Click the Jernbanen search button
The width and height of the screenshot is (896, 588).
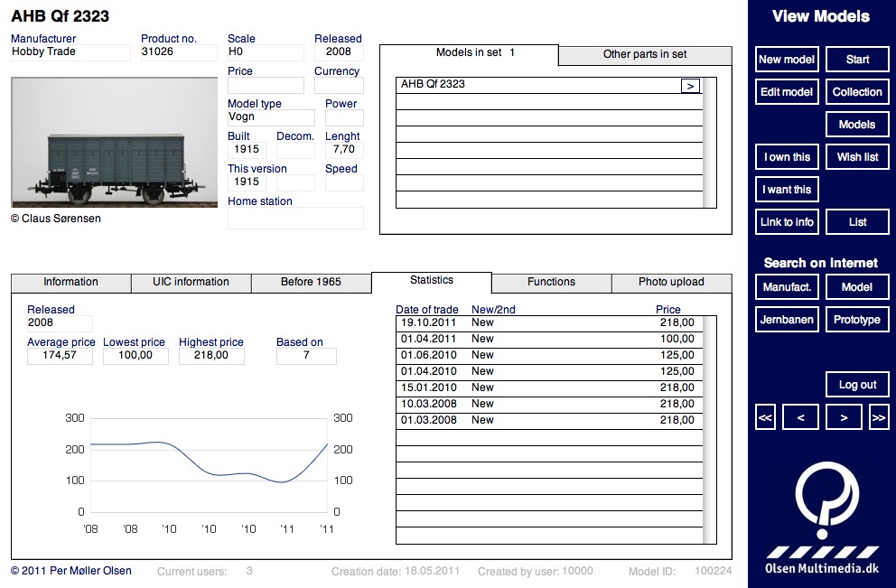787,320
